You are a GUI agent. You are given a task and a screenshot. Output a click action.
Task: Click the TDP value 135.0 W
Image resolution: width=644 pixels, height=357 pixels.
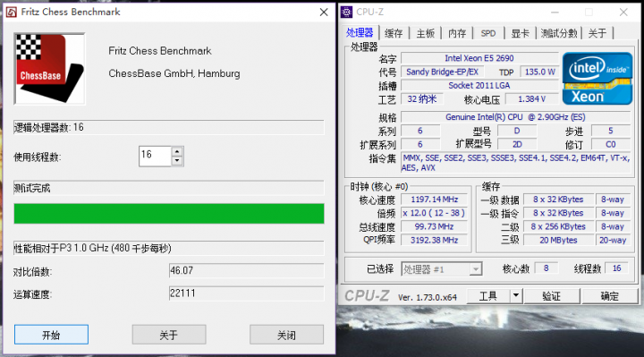point(539,72)
